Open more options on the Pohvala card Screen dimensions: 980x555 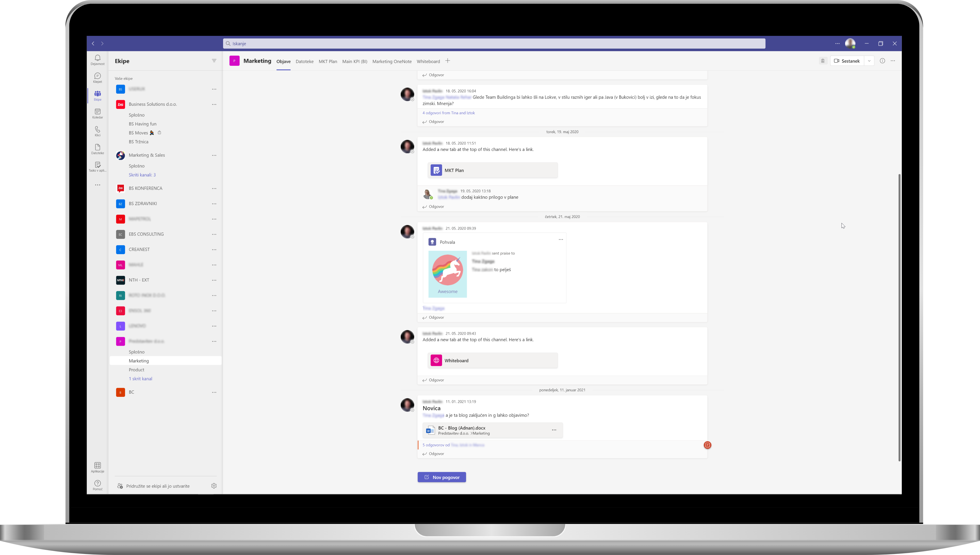click(561, 239)
